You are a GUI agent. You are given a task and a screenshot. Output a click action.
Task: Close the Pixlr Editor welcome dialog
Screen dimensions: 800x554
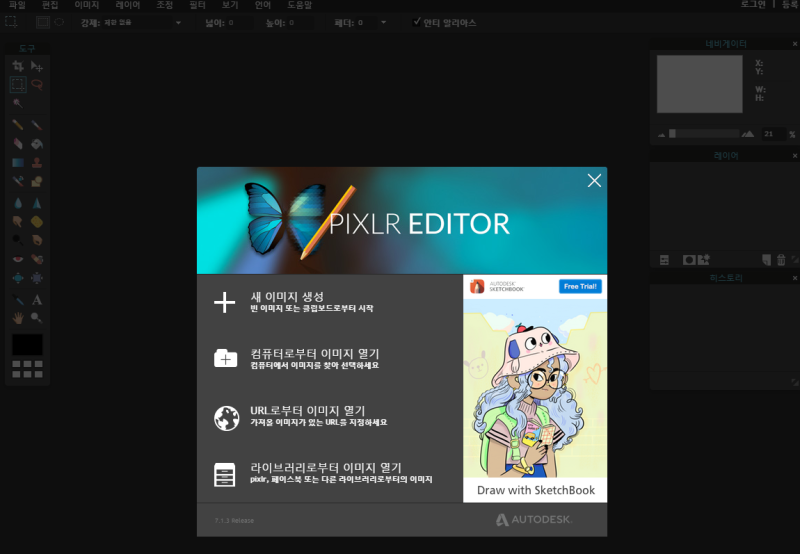(594, 181)
